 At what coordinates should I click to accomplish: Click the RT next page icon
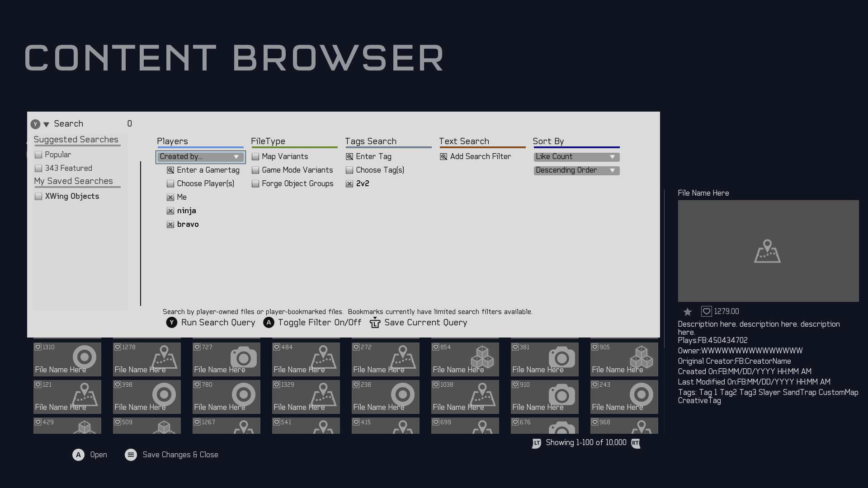[636, 443]
